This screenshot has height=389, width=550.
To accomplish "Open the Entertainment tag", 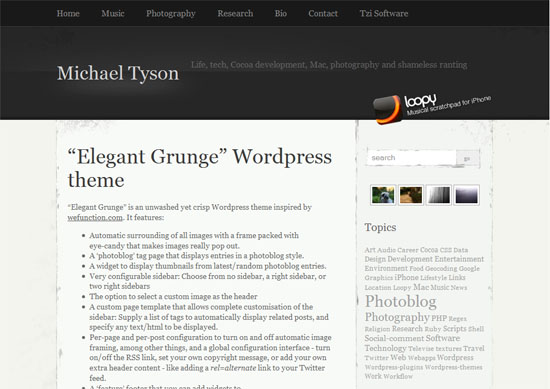I will (459, 259).
